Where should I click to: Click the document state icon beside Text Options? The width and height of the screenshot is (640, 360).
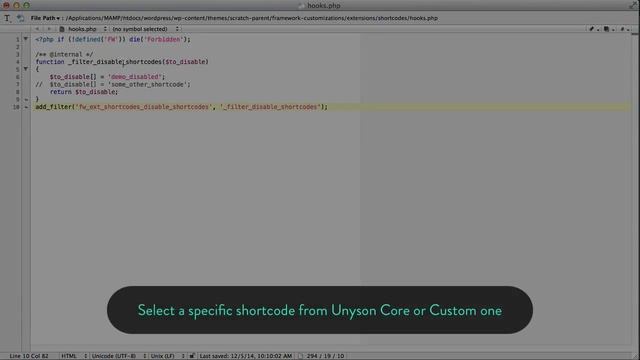click(20, 18)
